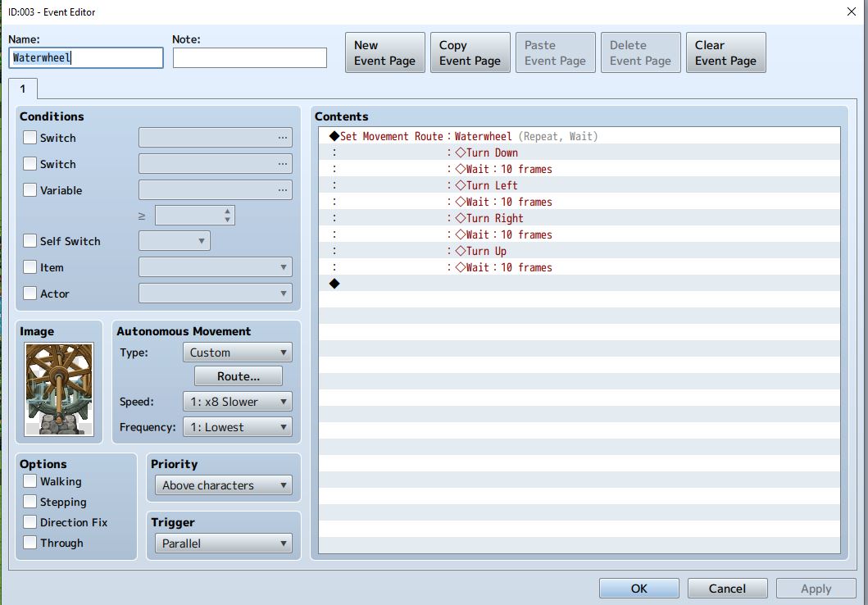868x605 pixels.
Task: Open the Trigger dropdown set to Parallel
Action: tap(224, 544)
